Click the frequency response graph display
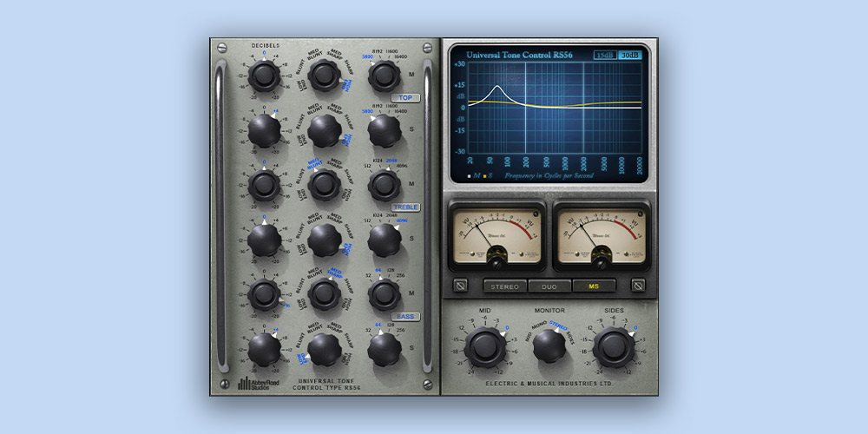 [549, 114]
